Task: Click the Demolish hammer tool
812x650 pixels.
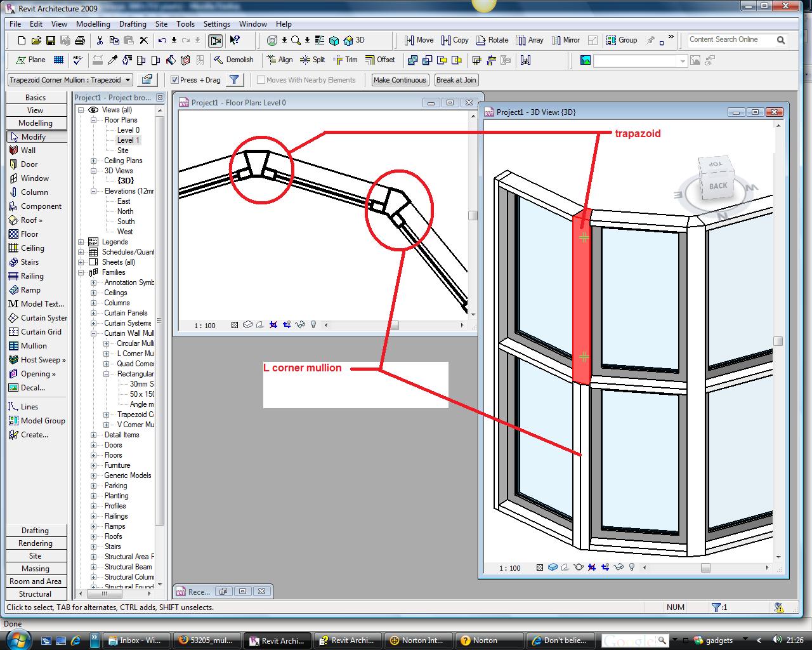Action: pos(233,60)
